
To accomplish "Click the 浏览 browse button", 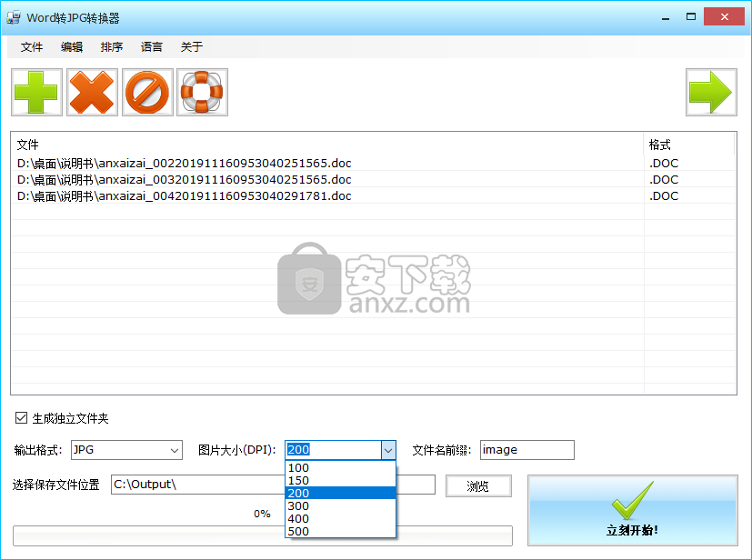I will (478, 486).
